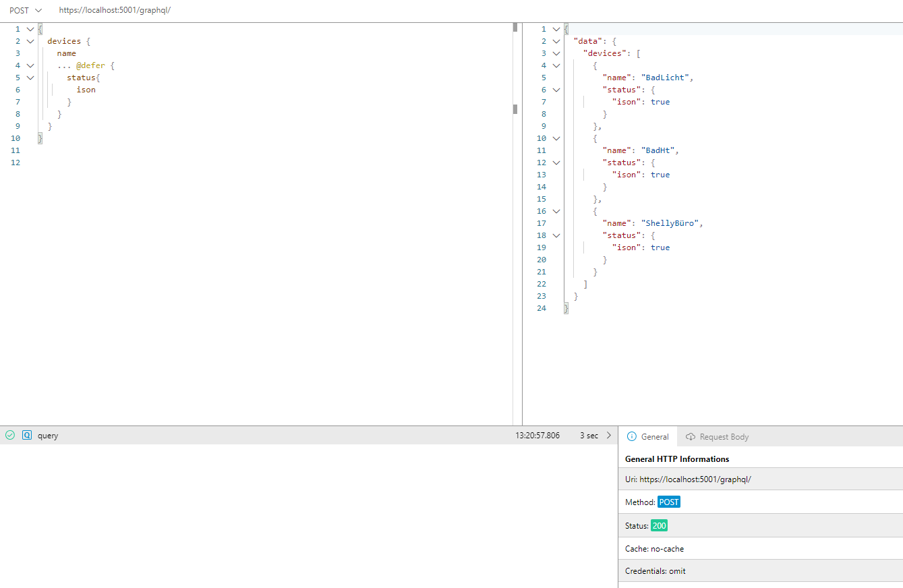Expand query details with the right arrow icon
Viewport: 903px width, 588px height.
[x=609, y=435]
